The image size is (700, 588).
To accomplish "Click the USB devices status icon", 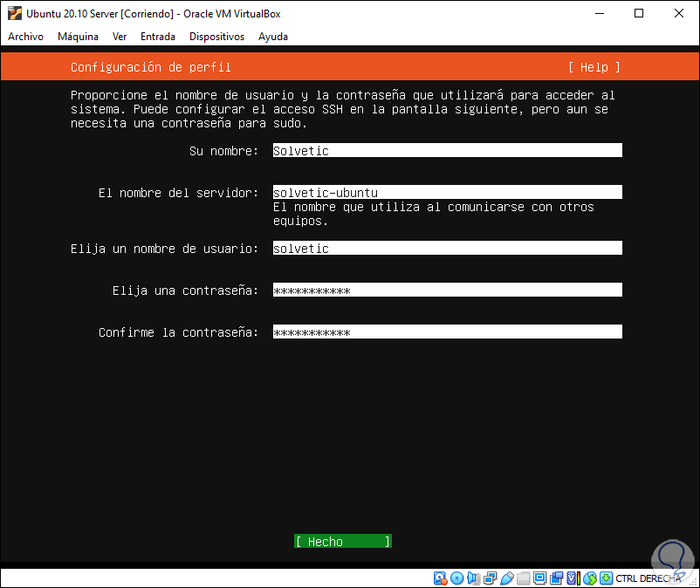I will click(x=507, y=578).
